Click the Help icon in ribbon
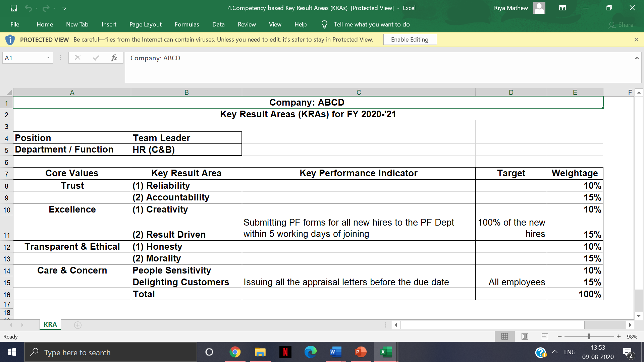 click(x=301, y=24)
